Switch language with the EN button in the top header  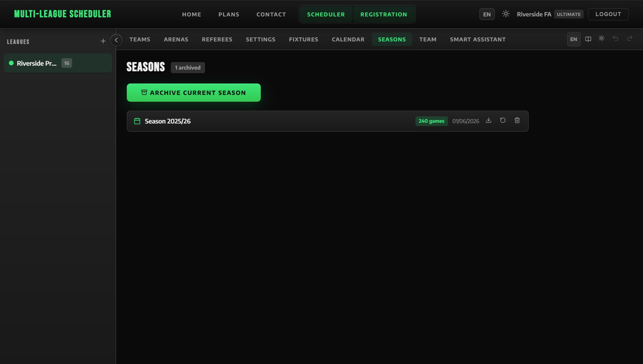[x=487, y=14]
